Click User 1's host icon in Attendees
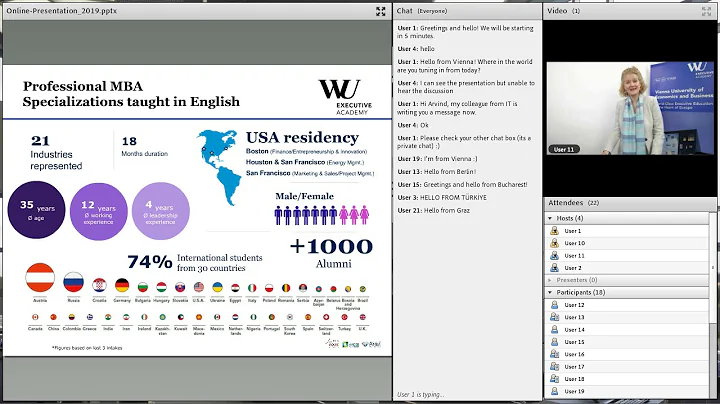 coord(554,230)
